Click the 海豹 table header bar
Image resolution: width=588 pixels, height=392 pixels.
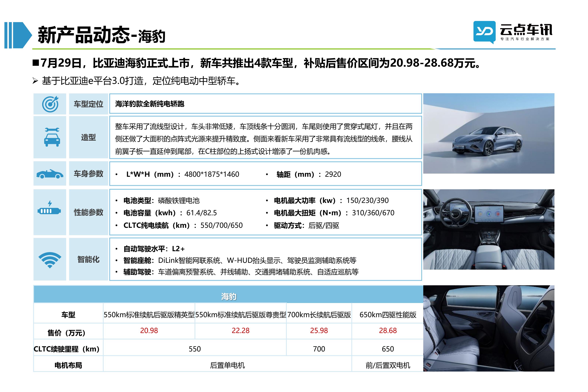tap(228, 294)
